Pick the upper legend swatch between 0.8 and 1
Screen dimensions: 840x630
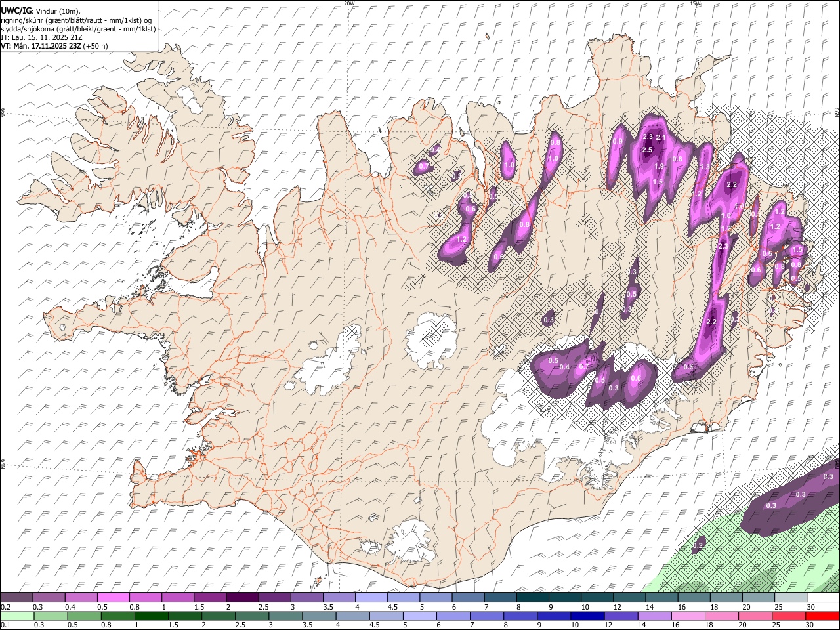pos(145,598)
